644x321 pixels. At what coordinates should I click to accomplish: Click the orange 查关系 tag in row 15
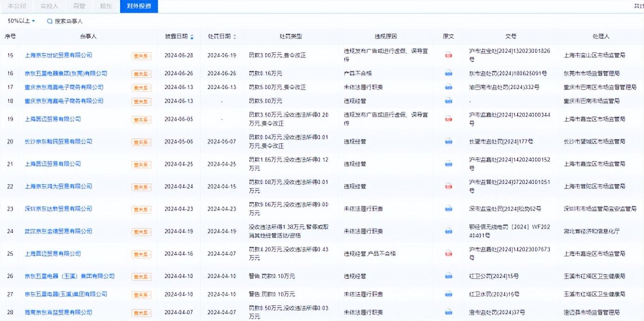click(x=141, y=56)
